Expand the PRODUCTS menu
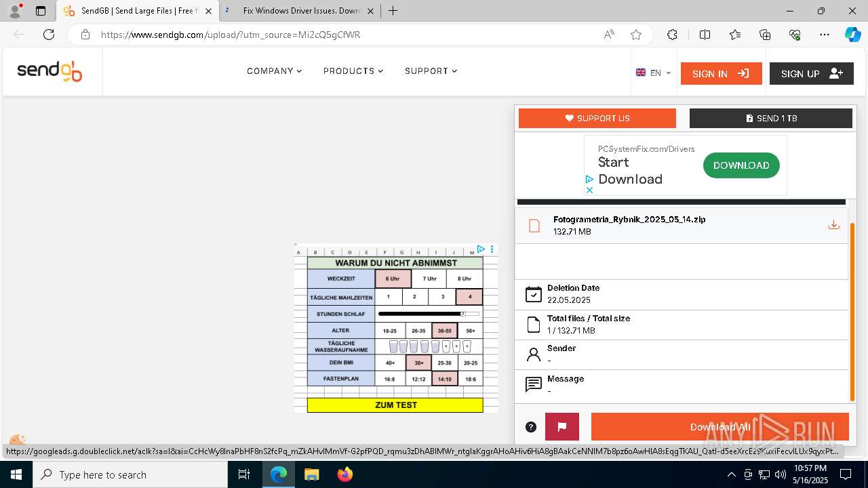 pos(353,71)
